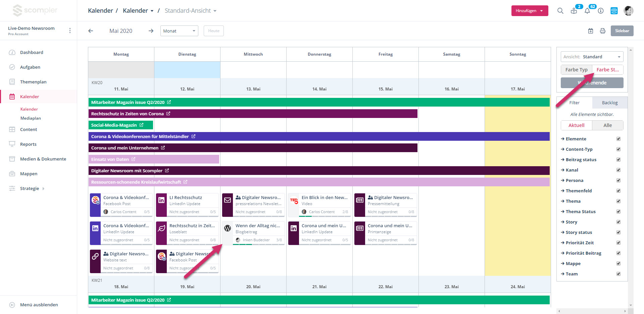Open external link icon for Social-Media-Magazin
The width and height of the screenshot is (644, 314).
(142, 125)
